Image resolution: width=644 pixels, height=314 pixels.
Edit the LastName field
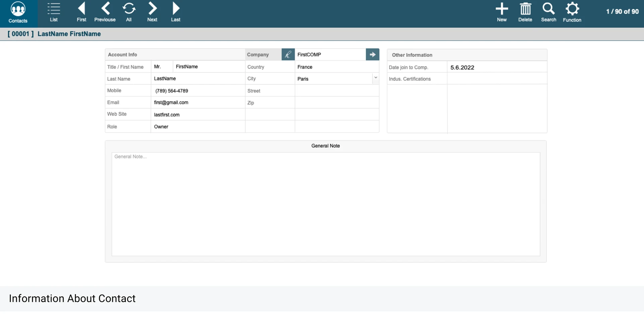[x=198, y=79]
